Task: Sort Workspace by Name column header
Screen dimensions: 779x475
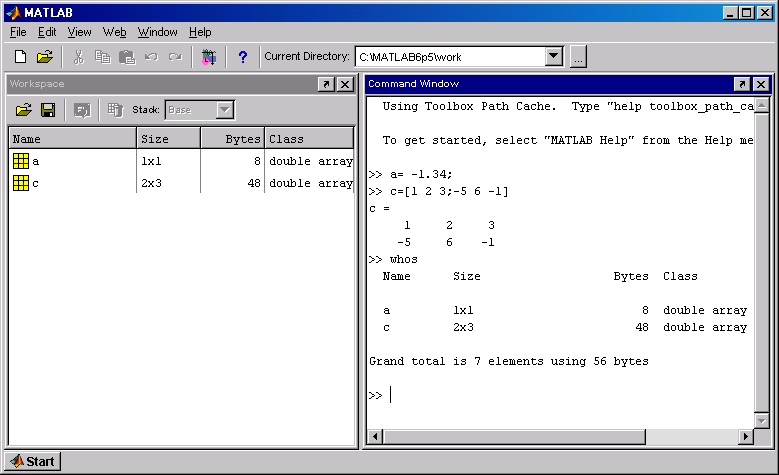Action: 73,139
